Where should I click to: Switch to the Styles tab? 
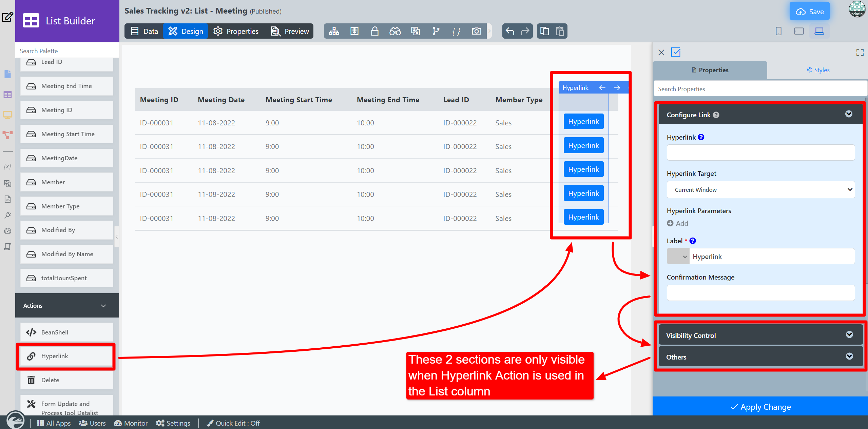[x=818, y=70]
